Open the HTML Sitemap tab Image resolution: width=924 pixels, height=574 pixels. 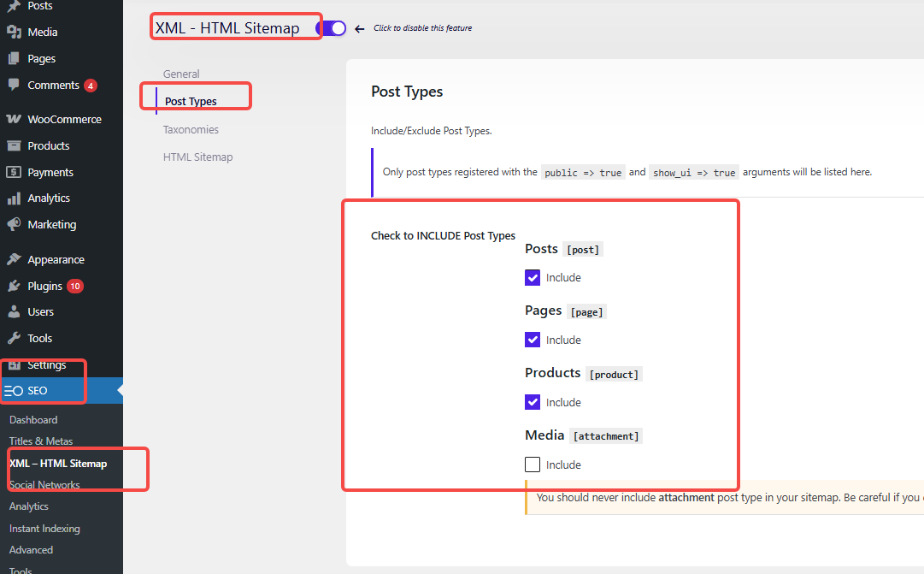[x=197, y=157]
